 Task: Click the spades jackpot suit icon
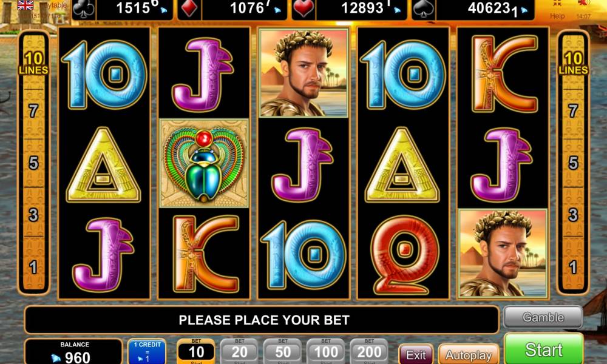pos(423,9)
